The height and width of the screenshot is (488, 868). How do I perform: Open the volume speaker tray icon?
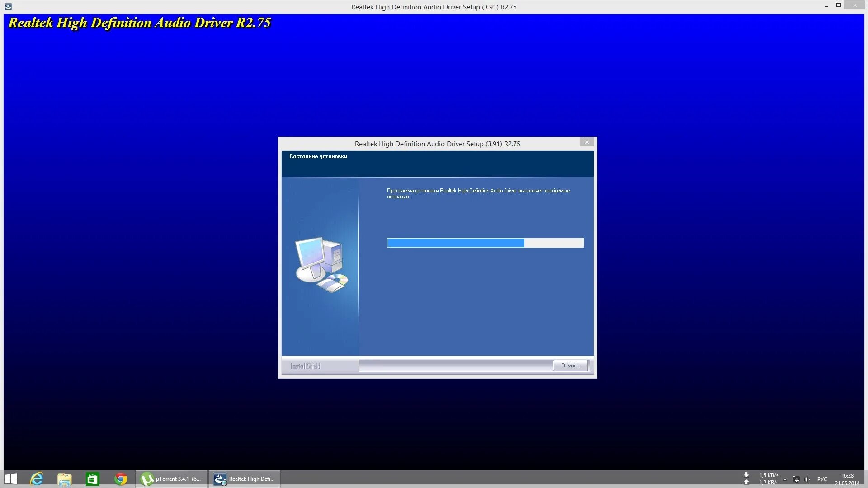(x=807, y=479)
